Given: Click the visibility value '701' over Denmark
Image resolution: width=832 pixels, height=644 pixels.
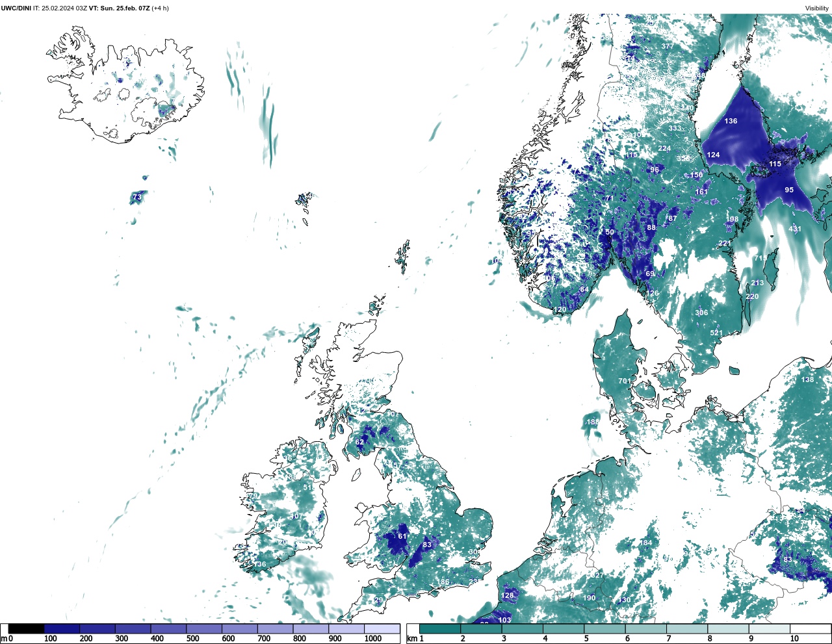Looking at the screenshot, I should tap(625, 381).
